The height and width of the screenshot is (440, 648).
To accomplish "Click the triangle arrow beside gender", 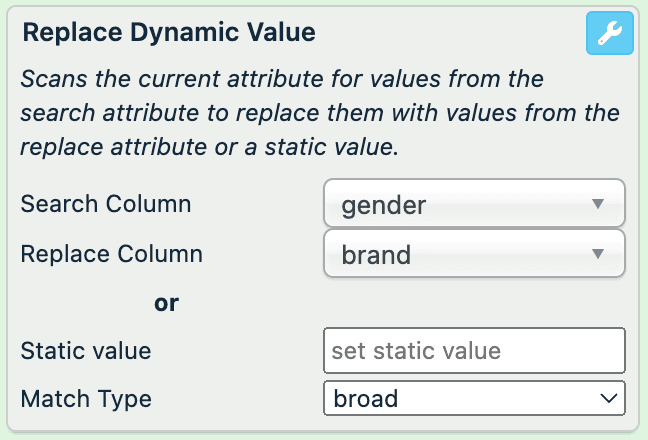I will 597,204.
